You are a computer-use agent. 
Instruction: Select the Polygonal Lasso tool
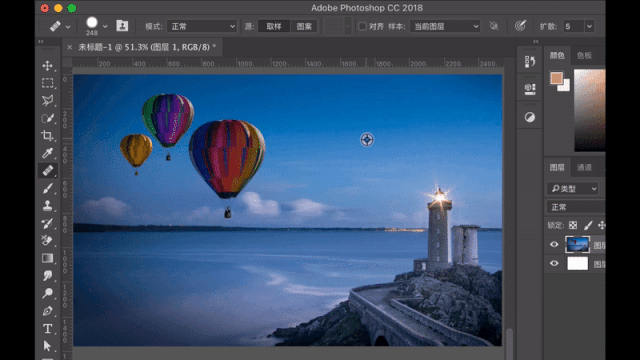click(x=47, y=100)
